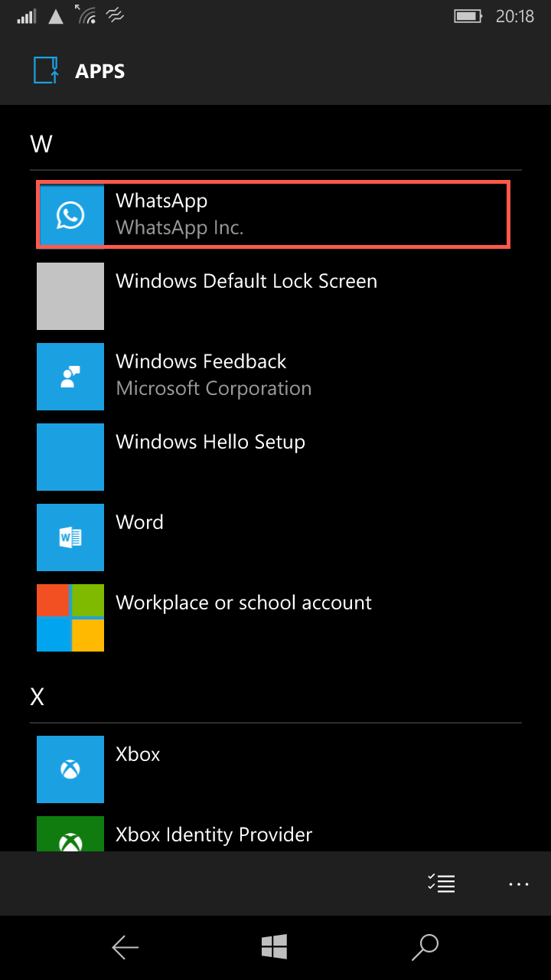The image size is (551, 980).
Task: Tap the Windows Feedback icon tile
Action: (70, 377)
